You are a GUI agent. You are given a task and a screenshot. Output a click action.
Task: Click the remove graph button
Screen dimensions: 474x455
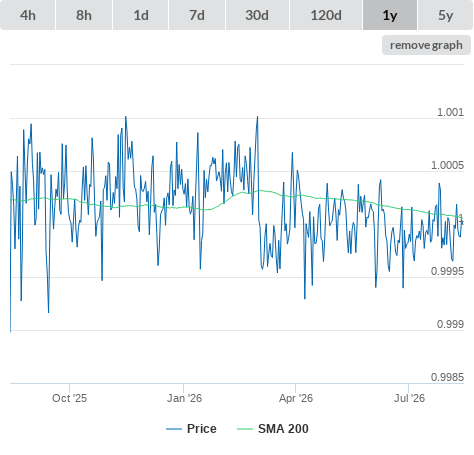[426, 45]
